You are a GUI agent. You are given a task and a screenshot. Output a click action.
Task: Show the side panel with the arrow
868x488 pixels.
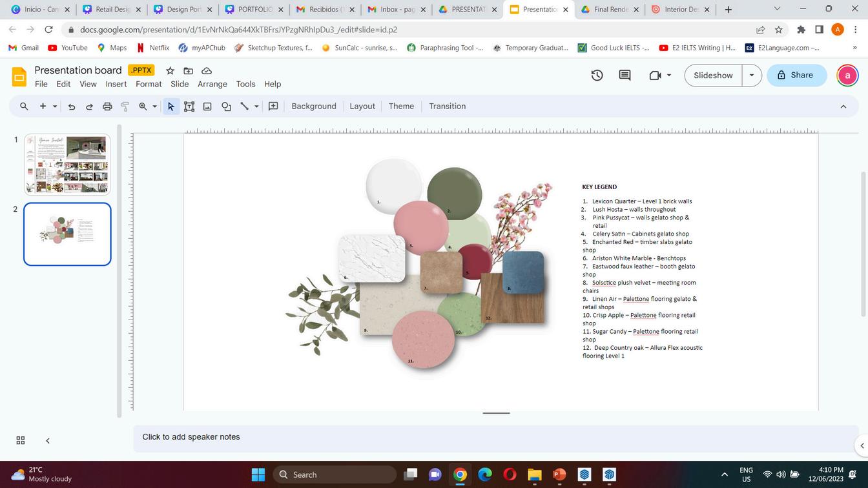pos(862,445)
